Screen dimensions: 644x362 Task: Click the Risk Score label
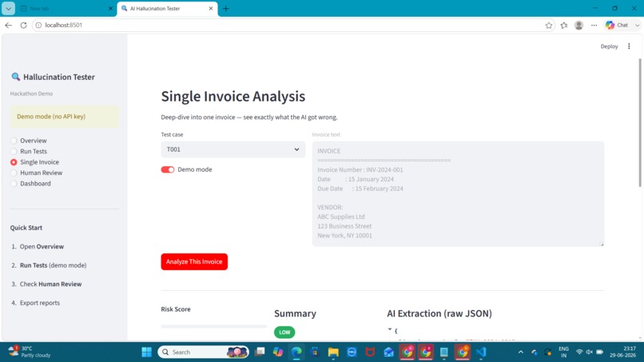(x=176, y=309)
